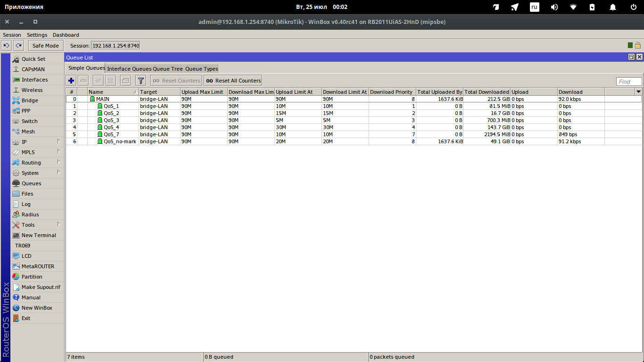
Task: Open the Dashboard menu
Action: (66, 35)
